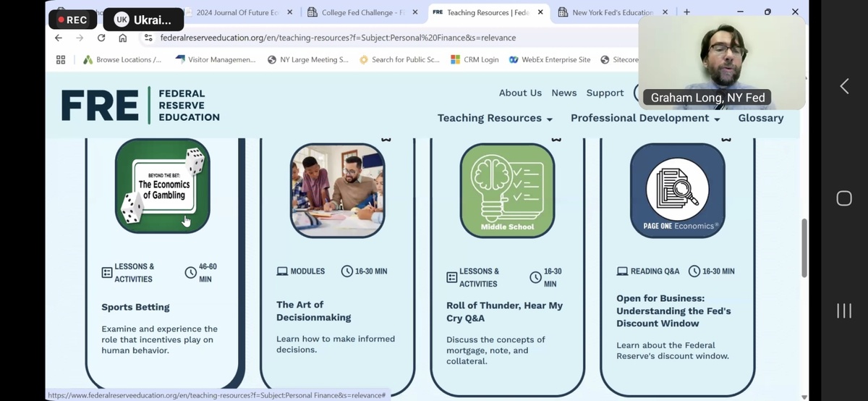868x401 pixels.
Task: Close the New York Fed's Education tab
Action: pos(665,12)
